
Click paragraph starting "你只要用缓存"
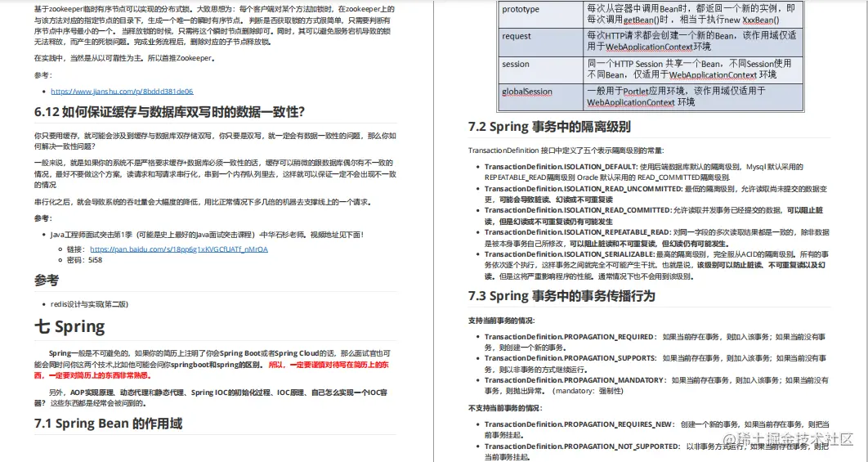(x=215, y=141)
